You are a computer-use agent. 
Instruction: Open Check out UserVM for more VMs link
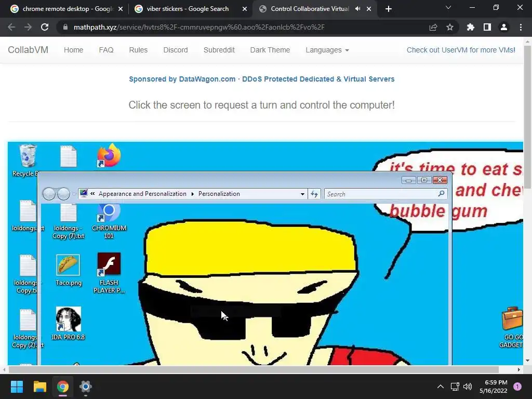click(x=461, y=50)
